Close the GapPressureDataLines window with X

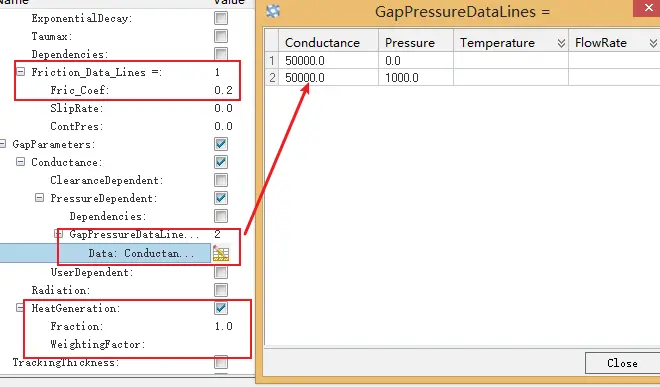[648, 8]
